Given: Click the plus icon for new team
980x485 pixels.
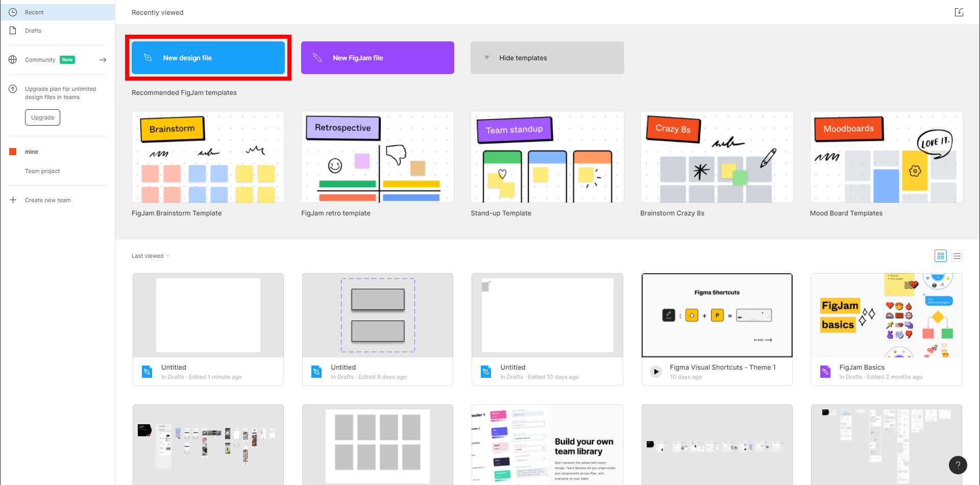Looking at the screenshot, I should coord(13,200).
